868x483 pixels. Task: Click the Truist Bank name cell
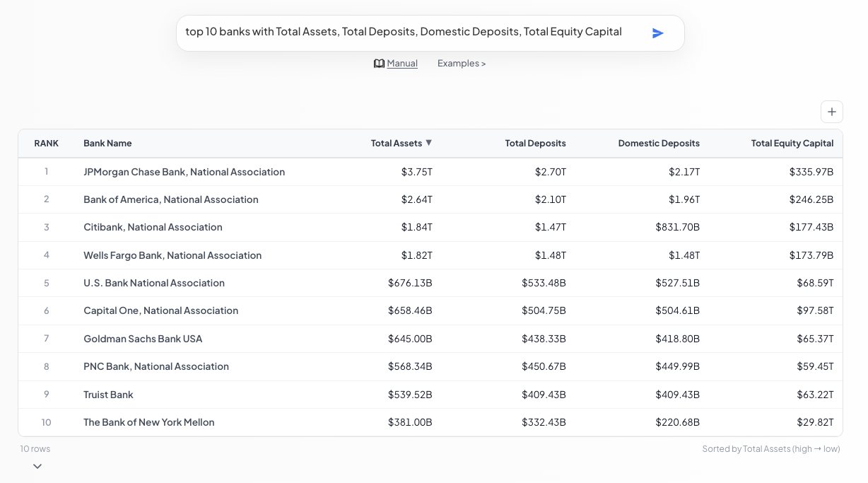click(108, 395)
